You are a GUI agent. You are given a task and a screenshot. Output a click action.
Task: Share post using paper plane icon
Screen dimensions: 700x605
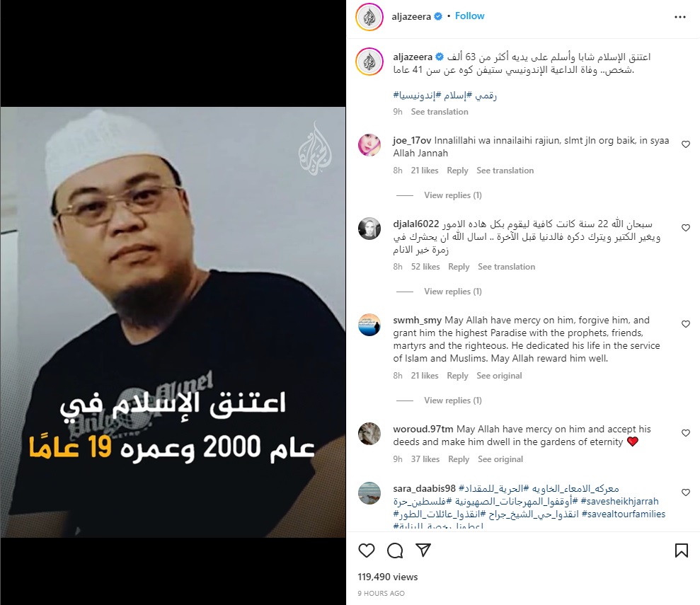coord(423,550)
